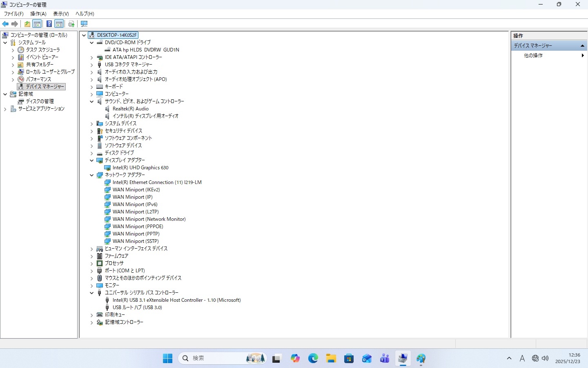Screen dimensions: 588x368
Task: Select ディスクの管理 in the left tree
Action: 40,101
